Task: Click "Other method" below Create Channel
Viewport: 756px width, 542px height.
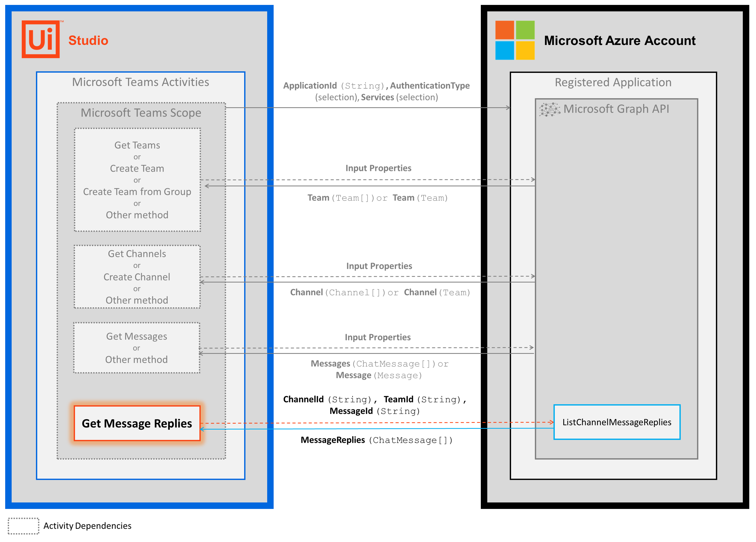Action: 137,300
